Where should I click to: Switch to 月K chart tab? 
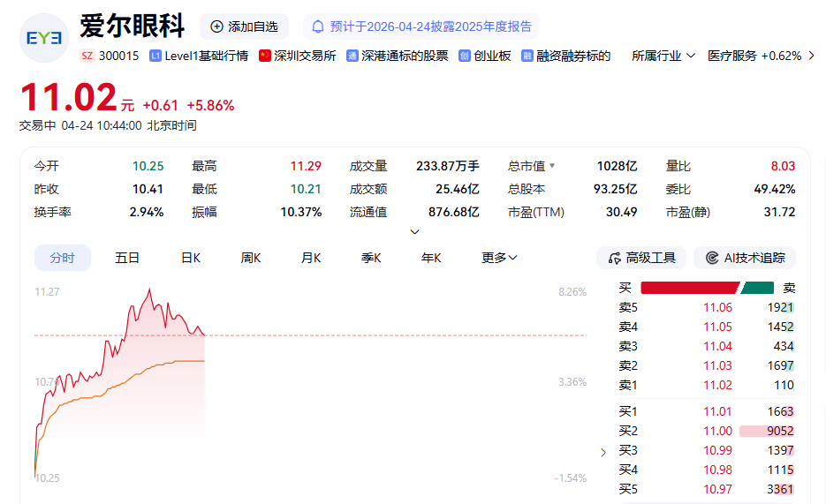pyautogui.click(x=311, y=258)
